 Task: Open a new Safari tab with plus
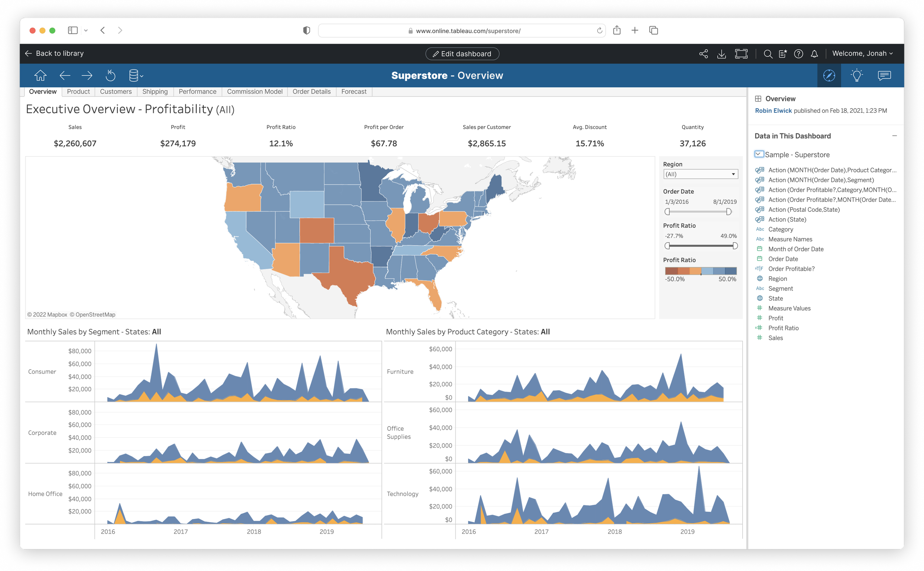(635, 30)
